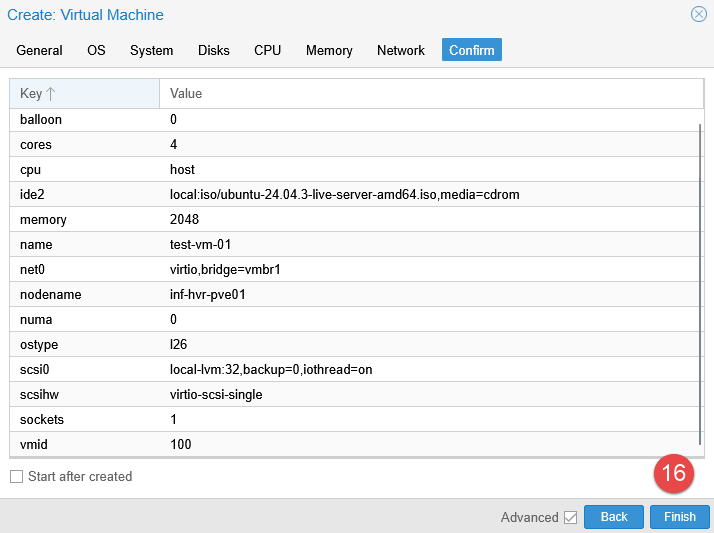Enable Start after created checkbox
This screenshot has height=533, width=714.
[x=16, y=477]
